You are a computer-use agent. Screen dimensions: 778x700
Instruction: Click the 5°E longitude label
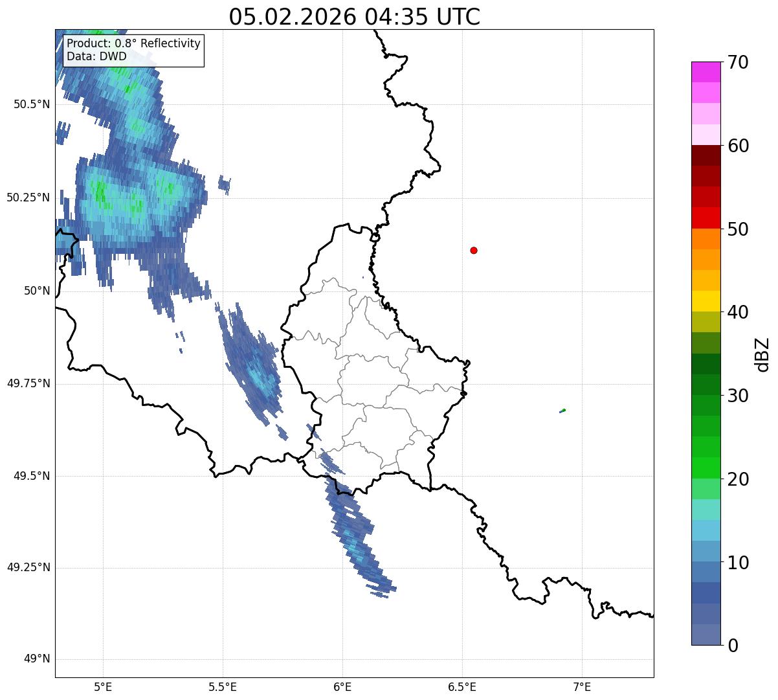pyautogui.click(x=103, y=686)
